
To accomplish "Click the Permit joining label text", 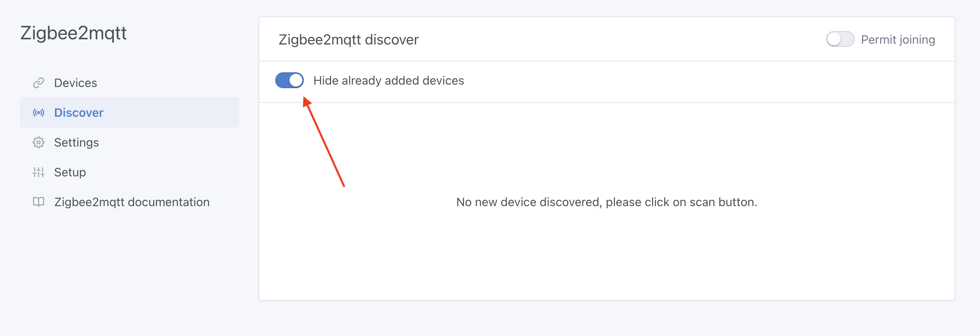I will pyautogui.click(x=898, y=39).
